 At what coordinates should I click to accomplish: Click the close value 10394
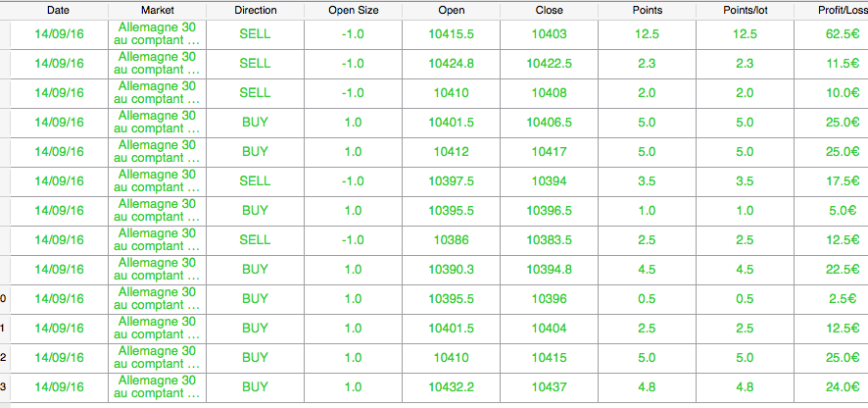pyautogui.click(x=550, y=181)
